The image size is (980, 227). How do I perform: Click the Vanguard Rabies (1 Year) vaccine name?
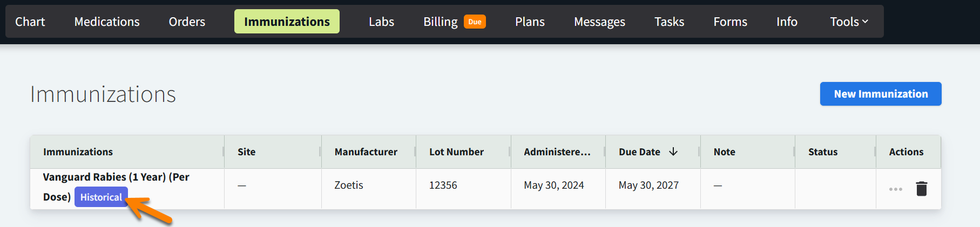116,177
